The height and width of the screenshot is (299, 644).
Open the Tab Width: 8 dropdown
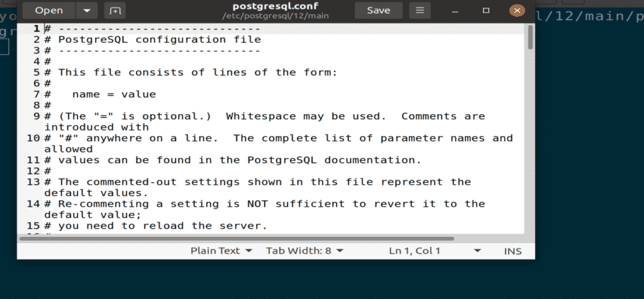[x=304, y=251]
